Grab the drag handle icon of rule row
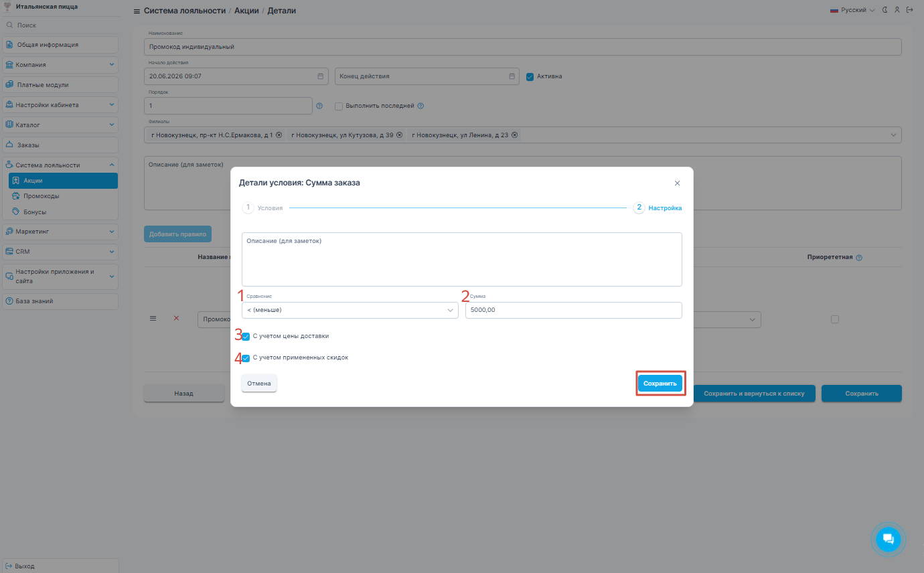Screen dimensions: 924x573 pyautogui.click(x=153, y=319)
